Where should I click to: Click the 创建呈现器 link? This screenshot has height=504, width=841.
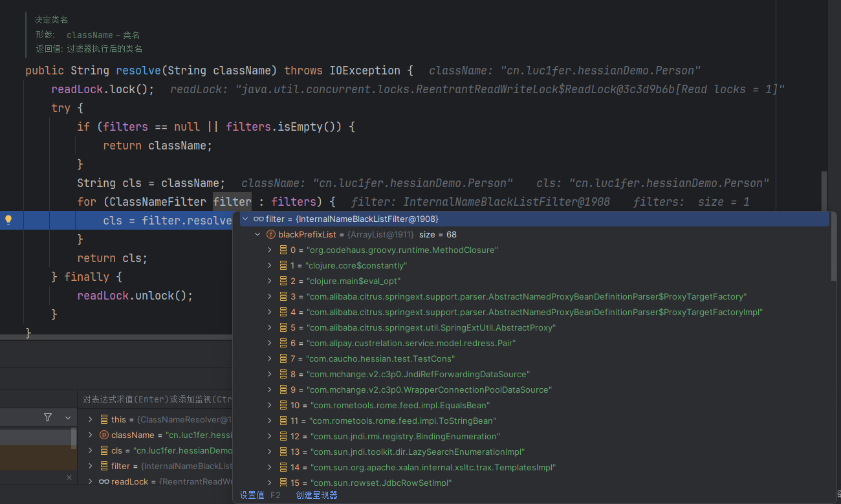[317, 495]
